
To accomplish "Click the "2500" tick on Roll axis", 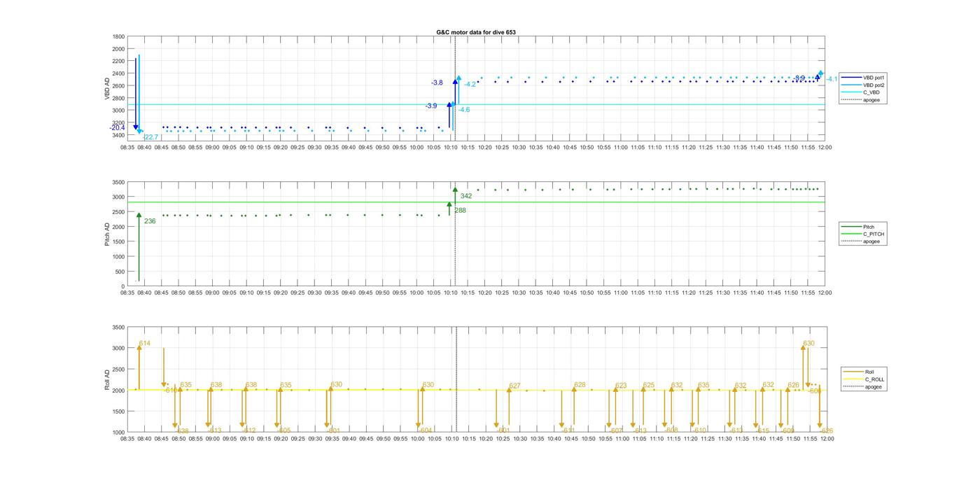I will coord(119,369).
